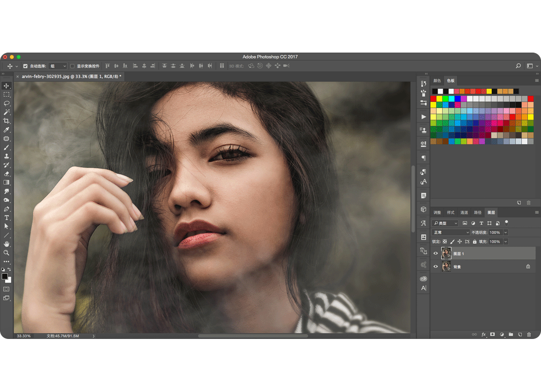Open the Paragraph panel icon
The height and width of the screenshot is (392, 541).
pos(423,158)
